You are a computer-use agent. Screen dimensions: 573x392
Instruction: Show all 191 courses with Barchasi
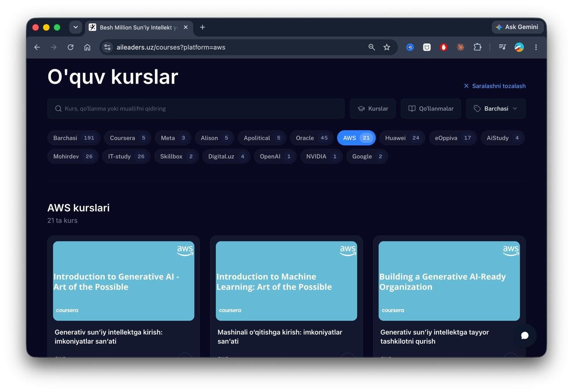pyautogui.click(x=73, y=138)
